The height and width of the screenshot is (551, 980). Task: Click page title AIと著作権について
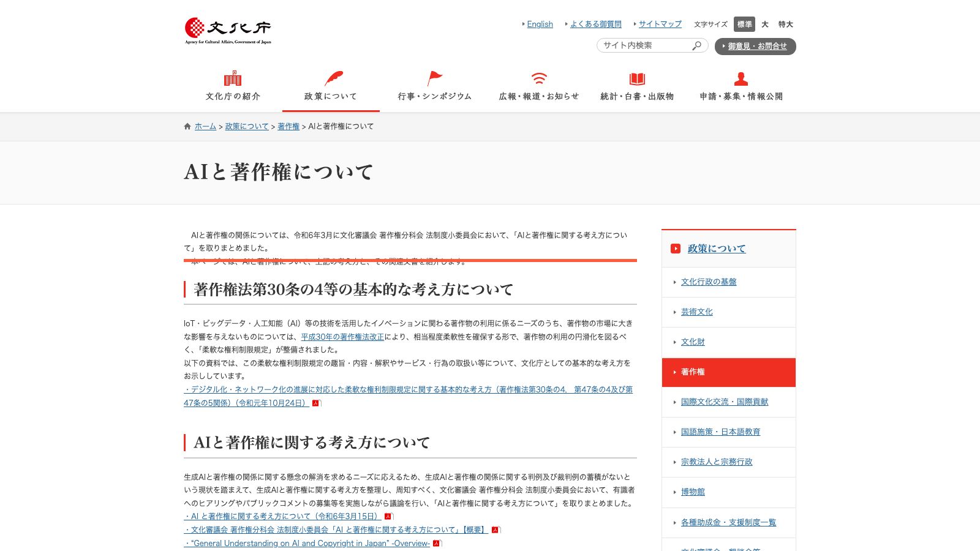pyautogui.click(x=279, y=172)
